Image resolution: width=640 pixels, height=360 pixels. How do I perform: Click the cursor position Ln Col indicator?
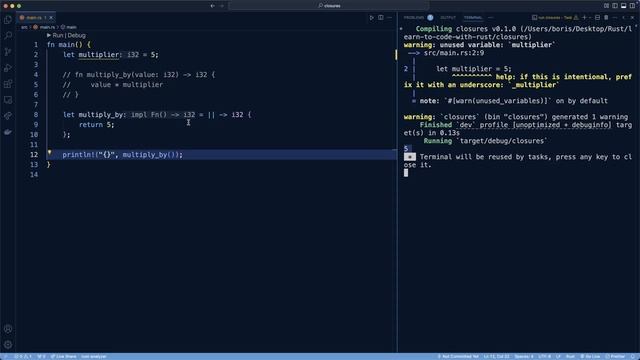496,356
